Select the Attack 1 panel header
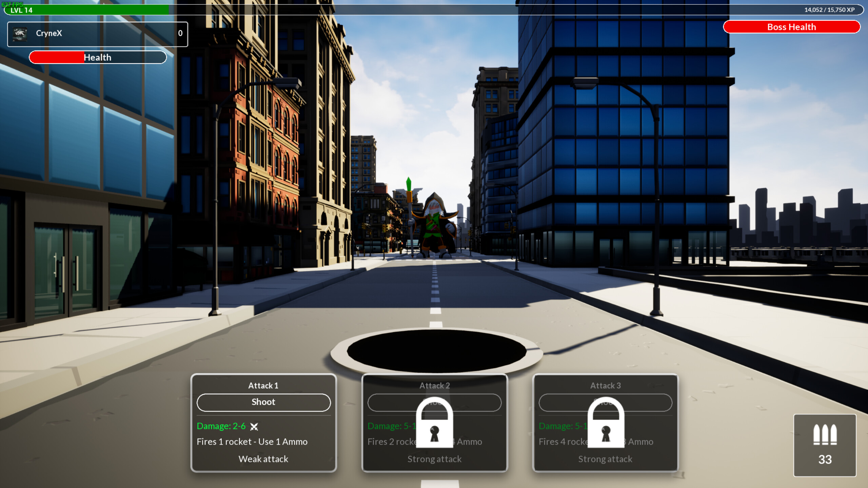868x488 pixels. (x=263, y=385)
